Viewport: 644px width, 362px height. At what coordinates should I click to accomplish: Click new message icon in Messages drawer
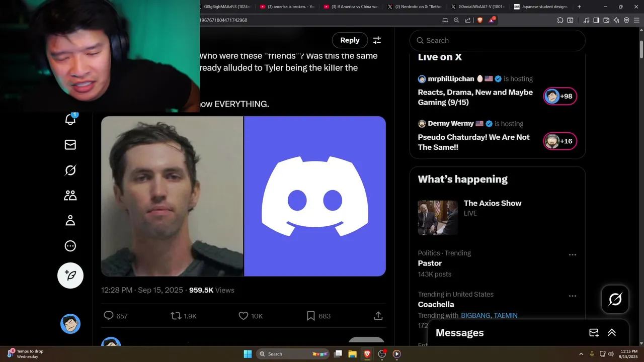pos(594,333)
